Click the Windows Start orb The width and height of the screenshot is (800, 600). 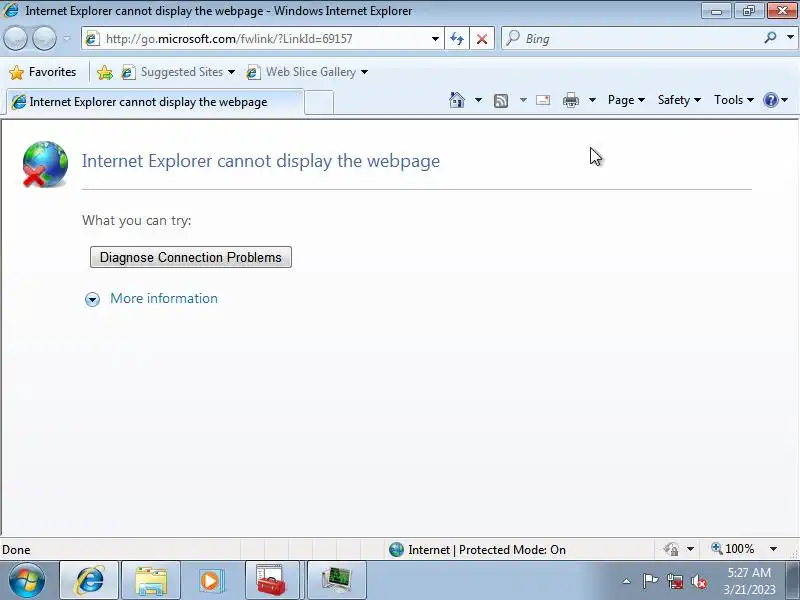27,580
